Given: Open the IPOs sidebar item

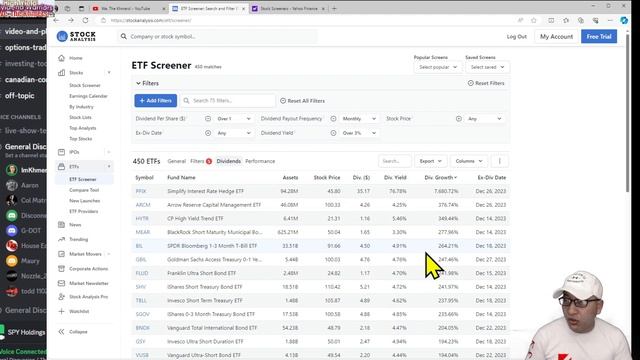Looking at the screenshot, I should [74, 152].
